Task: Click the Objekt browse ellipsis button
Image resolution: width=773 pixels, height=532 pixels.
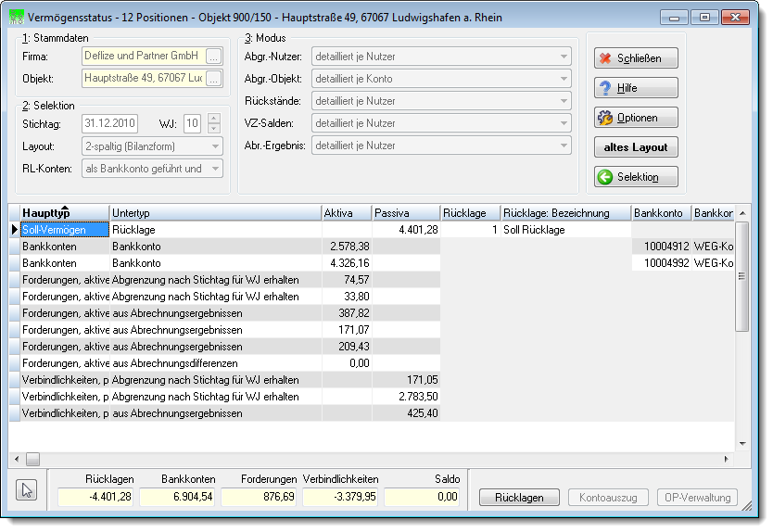Action: 213,79
